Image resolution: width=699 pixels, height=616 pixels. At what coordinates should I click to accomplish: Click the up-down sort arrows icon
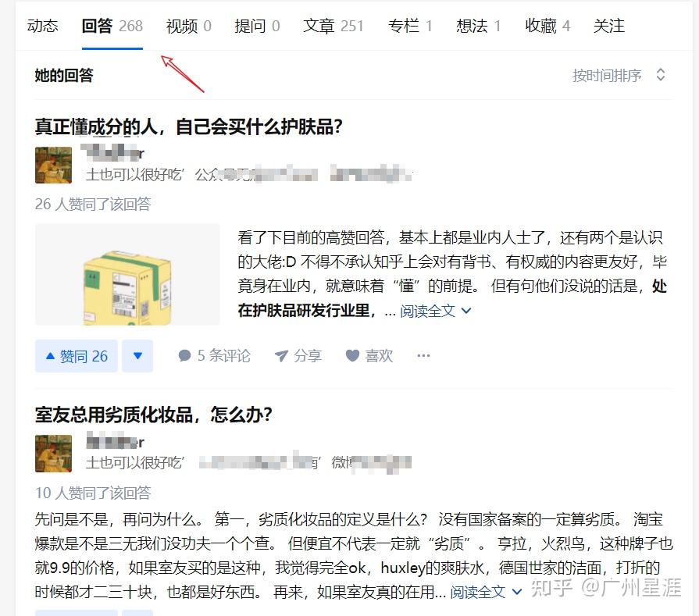[661, 75]
